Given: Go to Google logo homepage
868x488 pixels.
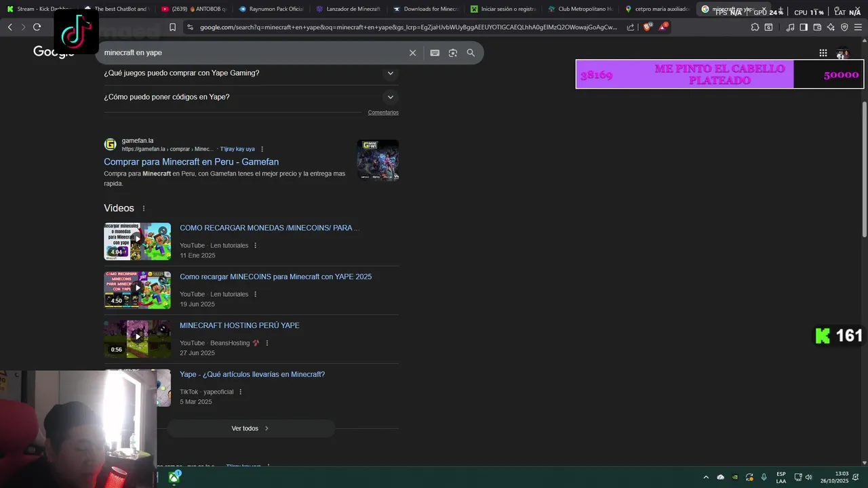Looking at the screenshot, I should click(54, 52).
